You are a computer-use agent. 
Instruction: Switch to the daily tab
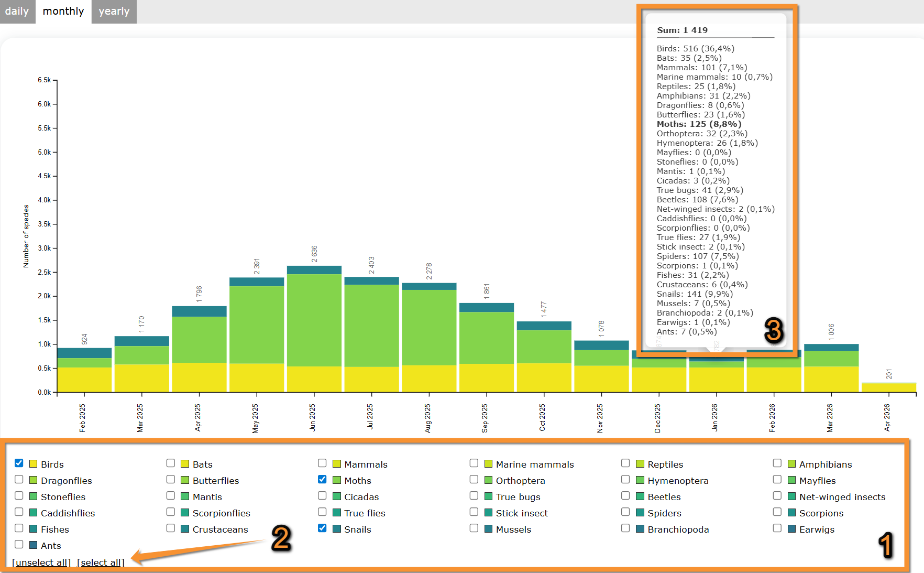pos(17,12)
